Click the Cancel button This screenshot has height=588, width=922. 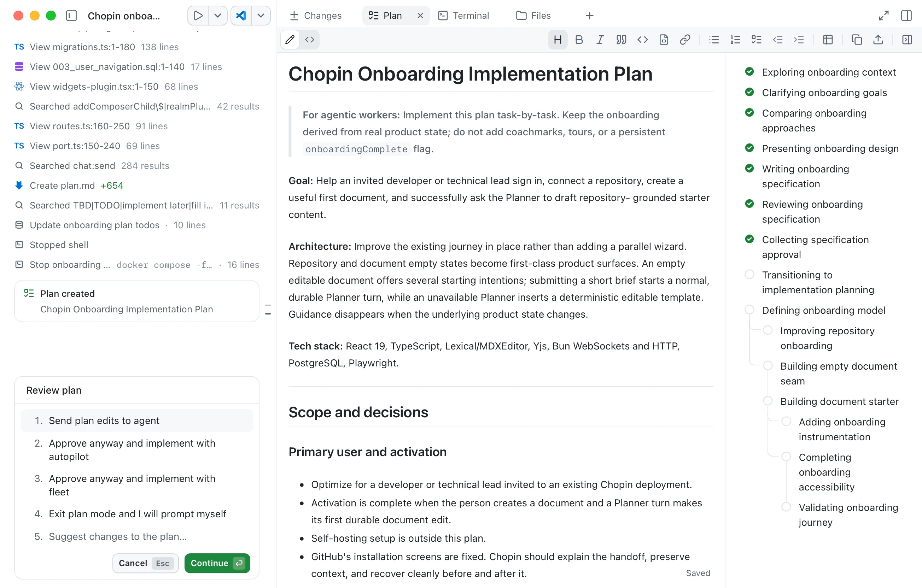(x=146, y=563)
